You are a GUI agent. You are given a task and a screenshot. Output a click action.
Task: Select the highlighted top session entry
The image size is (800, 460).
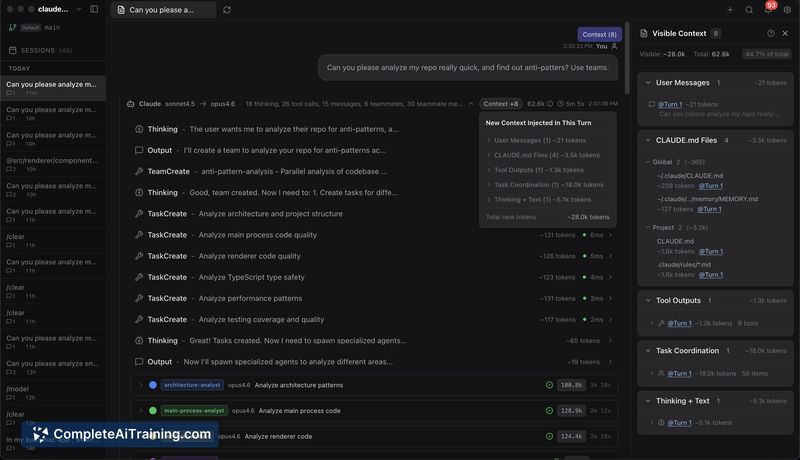click(x=53, y=88)
